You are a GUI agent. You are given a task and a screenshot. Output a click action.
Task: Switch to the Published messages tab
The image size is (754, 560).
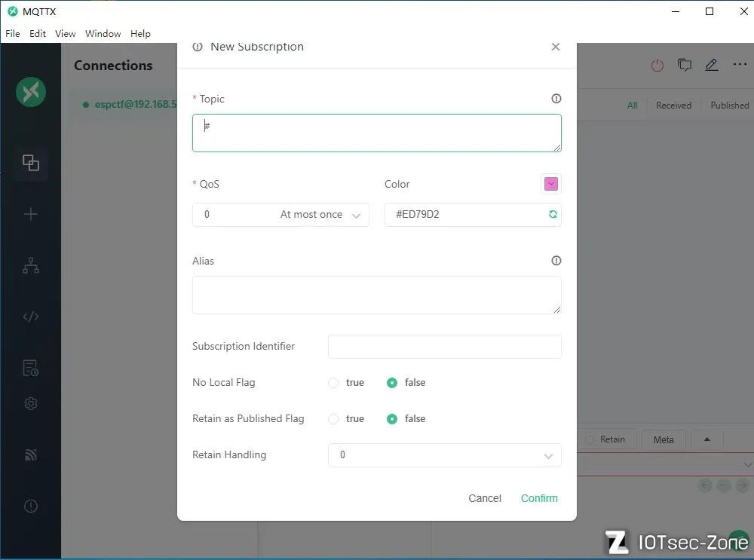click(x=729, y=106)
